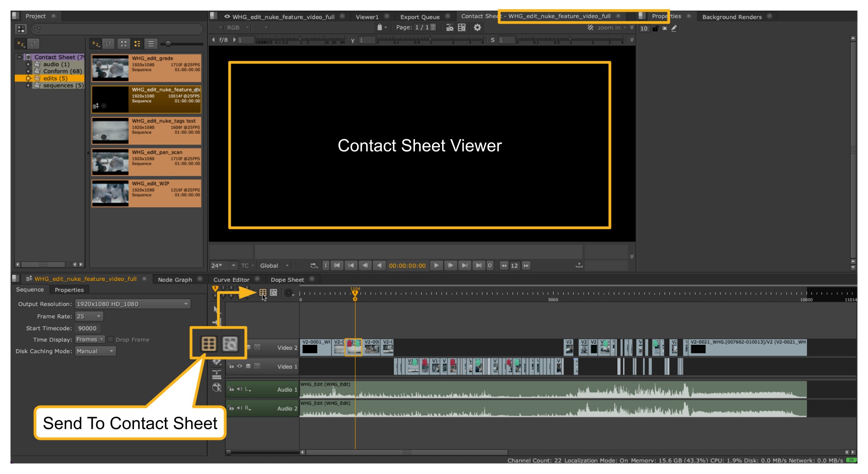The height and width of the screenshot is (474, 868).
Task: Toggle Video 1 track visibility eye
Action: 239,366
